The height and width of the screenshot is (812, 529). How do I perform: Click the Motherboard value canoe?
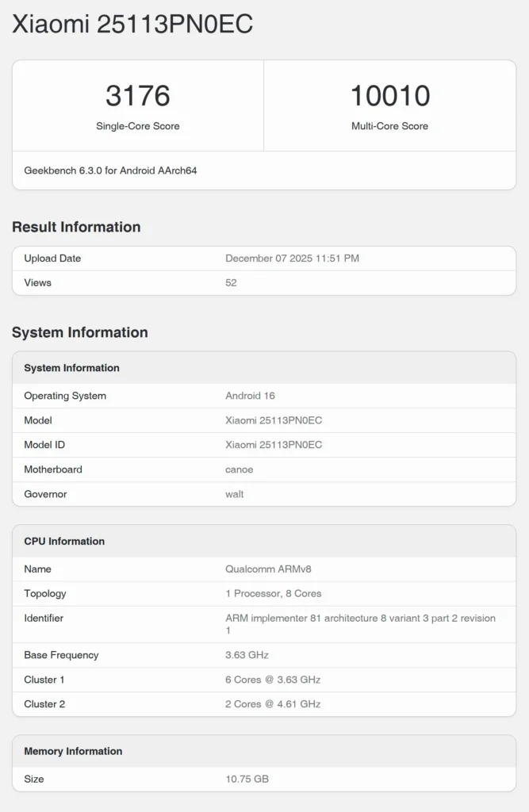coord(239,469)
